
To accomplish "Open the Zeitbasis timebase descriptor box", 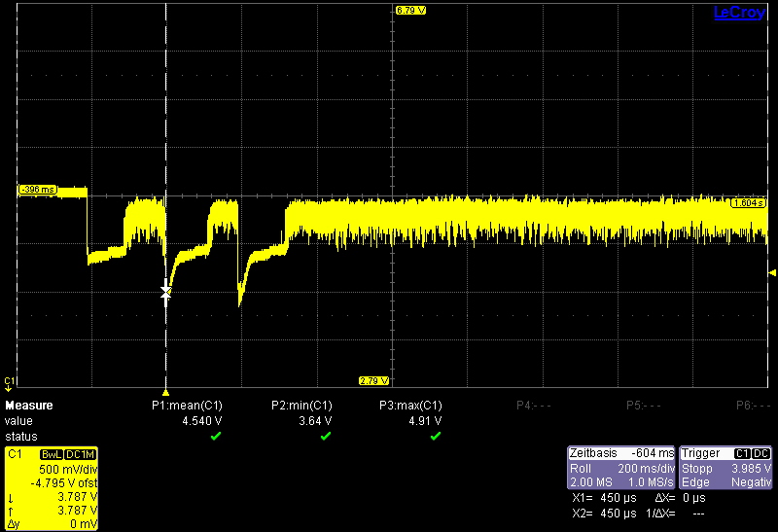I will 621,468.
